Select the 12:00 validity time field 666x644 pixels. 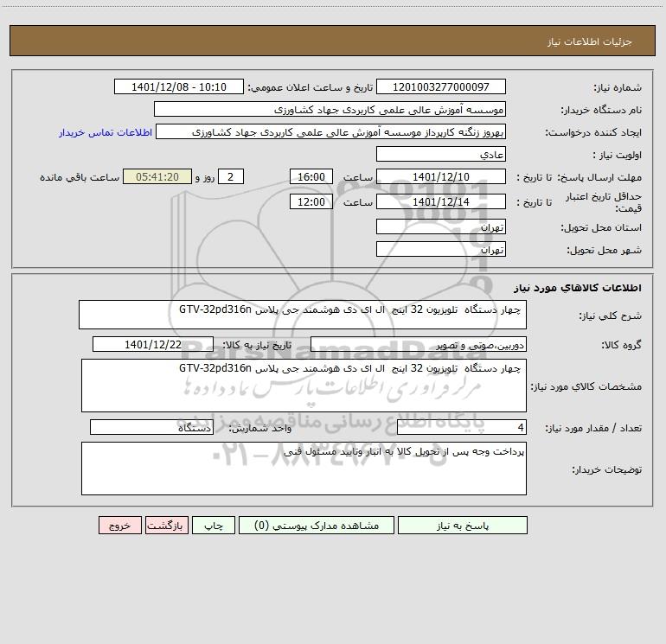tap(311, 201)
